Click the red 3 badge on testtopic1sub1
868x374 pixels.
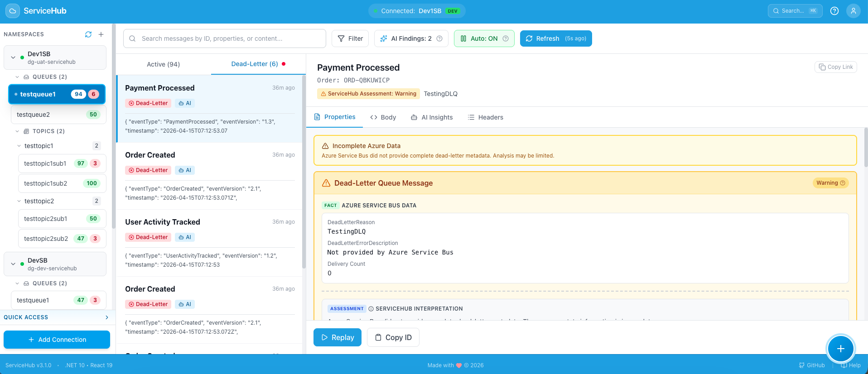click(95, 163)
